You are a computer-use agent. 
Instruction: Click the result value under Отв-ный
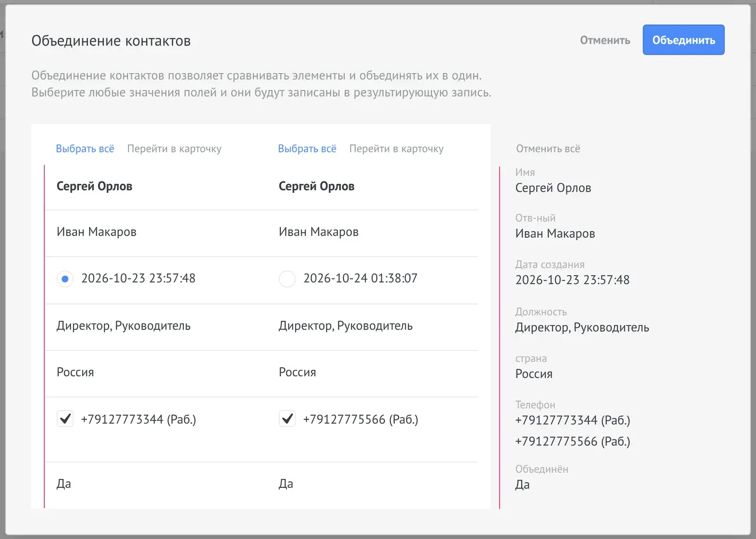pos(555,234)
